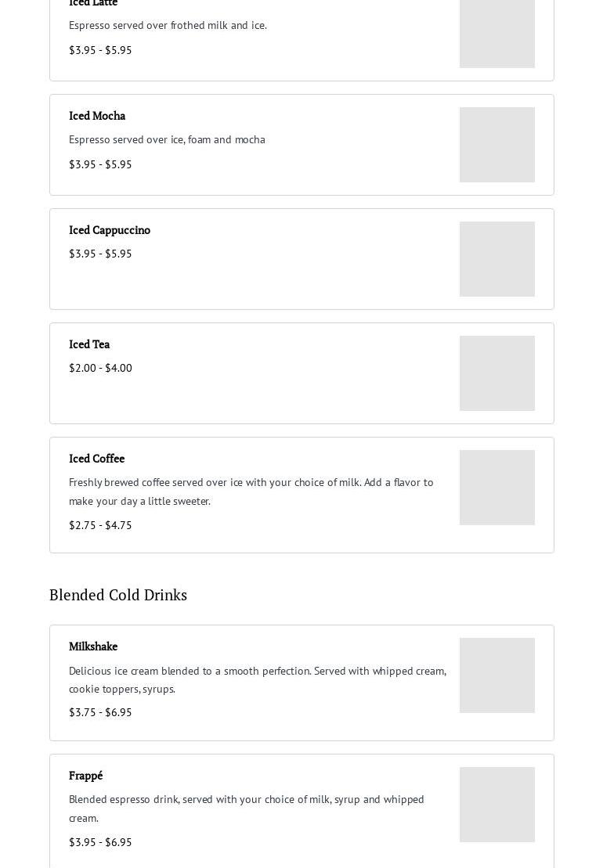Select the Frappé item name
The image size is (603, 868).
click(x=86, y=776)
